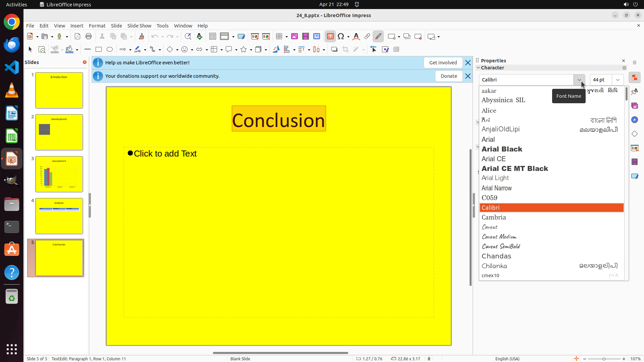Screen dimensions: 644x362
Task: Open the font size dropdown arrow
Action: pyautogui.click(x=618, y=80)
